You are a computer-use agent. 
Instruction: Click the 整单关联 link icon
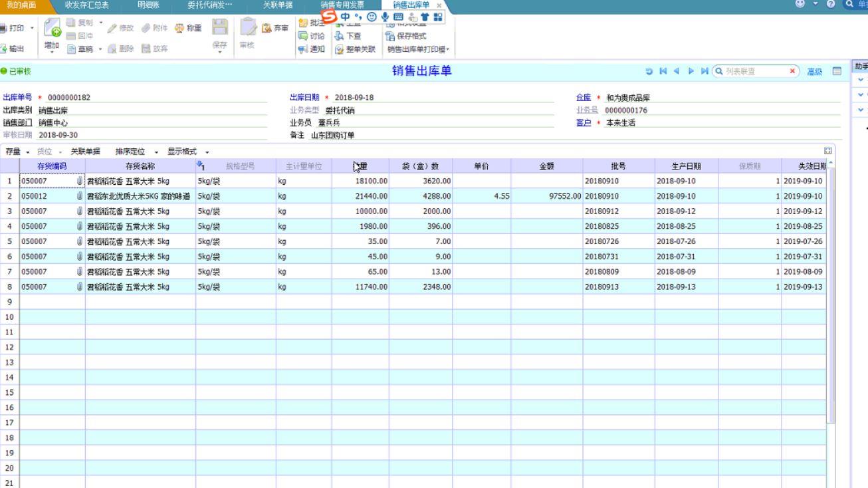point(340,49)
